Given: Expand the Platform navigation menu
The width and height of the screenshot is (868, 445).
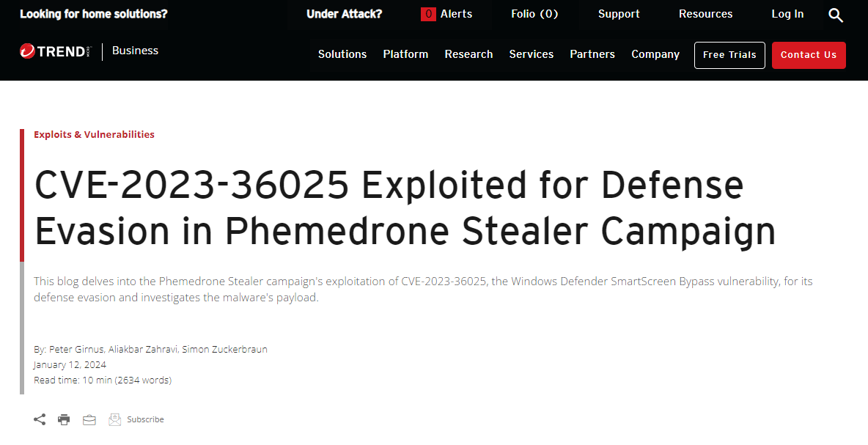Looking at the screenshot, I should click(405, 54).
